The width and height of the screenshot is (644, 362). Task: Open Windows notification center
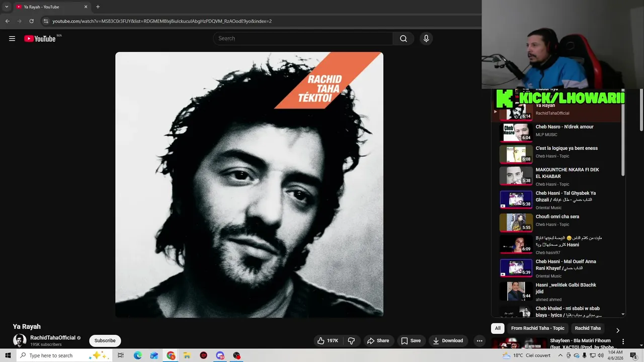pyautogui.click(x=633, y=355)
